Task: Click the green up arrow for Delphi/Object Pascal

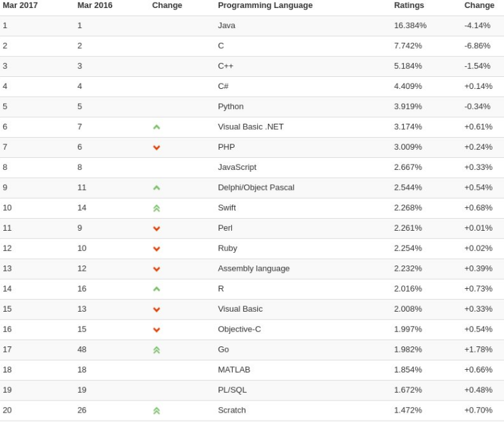Action: point(156,188)
